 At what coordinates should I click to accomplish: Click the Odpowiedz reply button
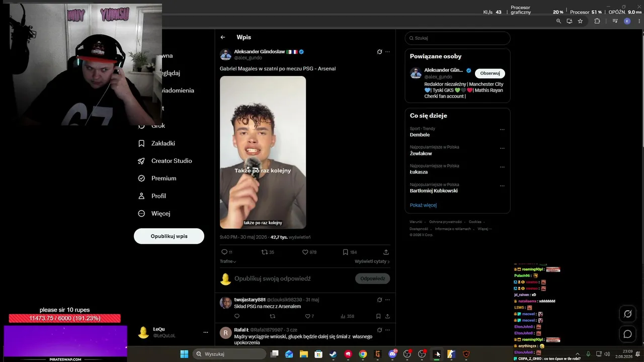pos(372,279)
